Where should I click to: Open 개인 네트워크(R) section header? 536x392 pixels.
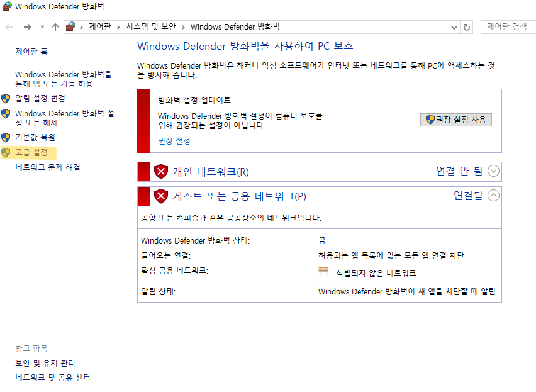[x=211, y=172]
